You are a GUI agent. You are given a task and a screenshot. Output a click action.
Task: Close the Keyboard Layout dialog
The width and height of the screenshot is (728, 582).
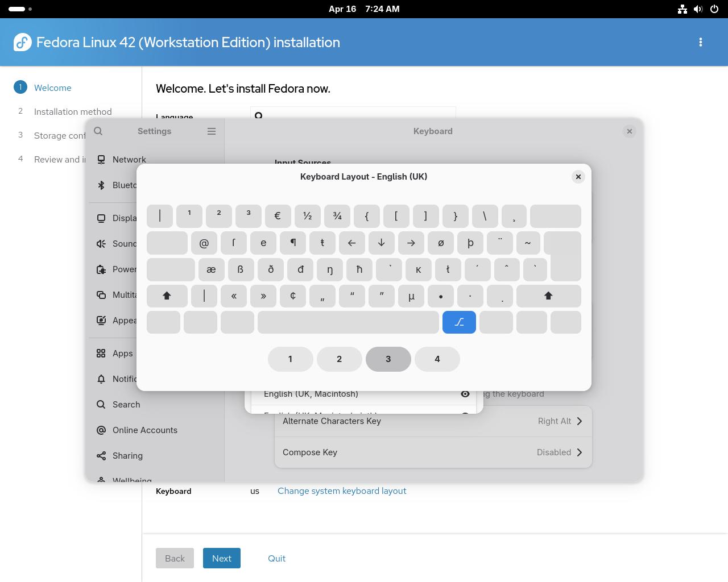(x=578, y=177)
